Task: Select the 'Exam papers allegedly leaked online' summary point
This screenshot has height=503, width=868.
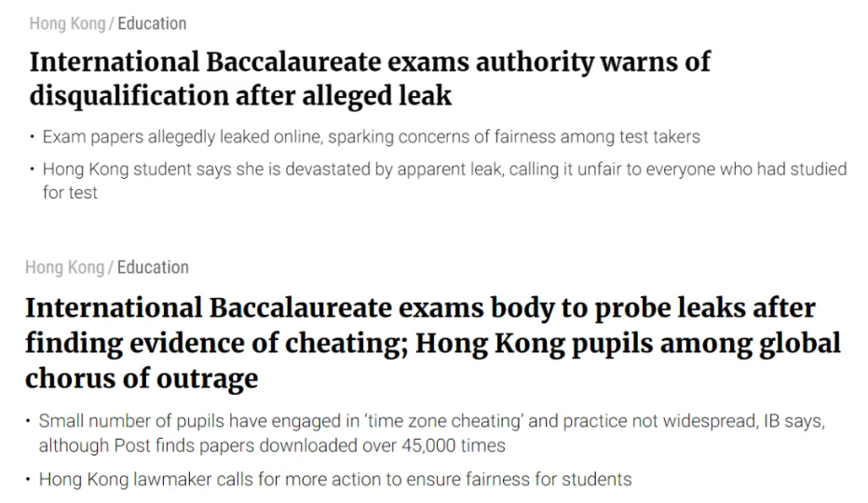Action: tap(372, 137)
